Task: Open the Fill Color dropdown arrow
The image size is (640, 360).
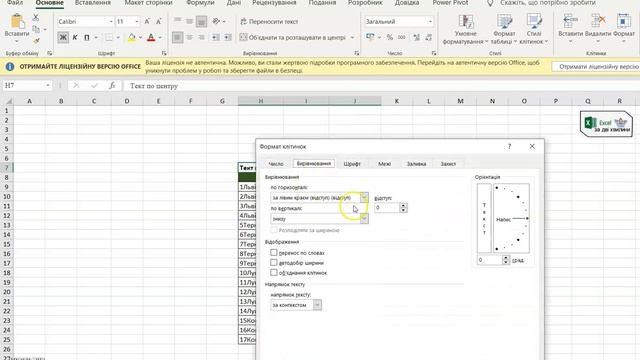Action: (x=140, y=38)
